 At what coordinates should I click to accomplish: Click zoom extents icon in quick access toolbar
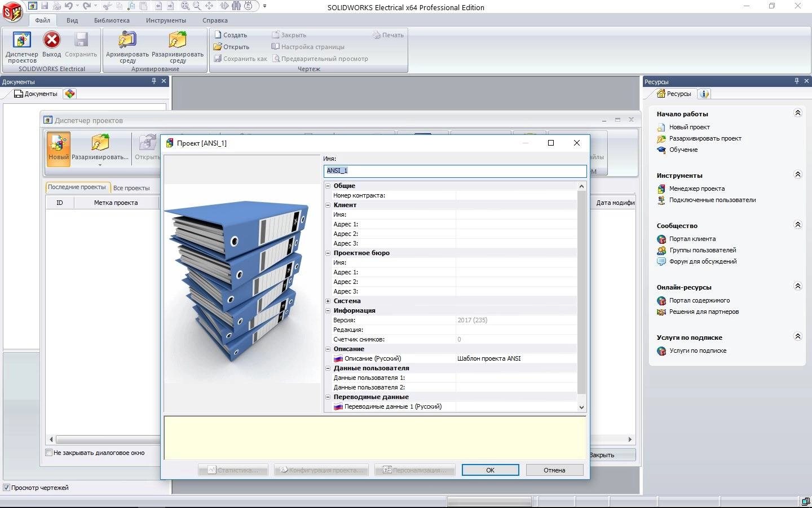pyautogui.click(x=185, y=6)
